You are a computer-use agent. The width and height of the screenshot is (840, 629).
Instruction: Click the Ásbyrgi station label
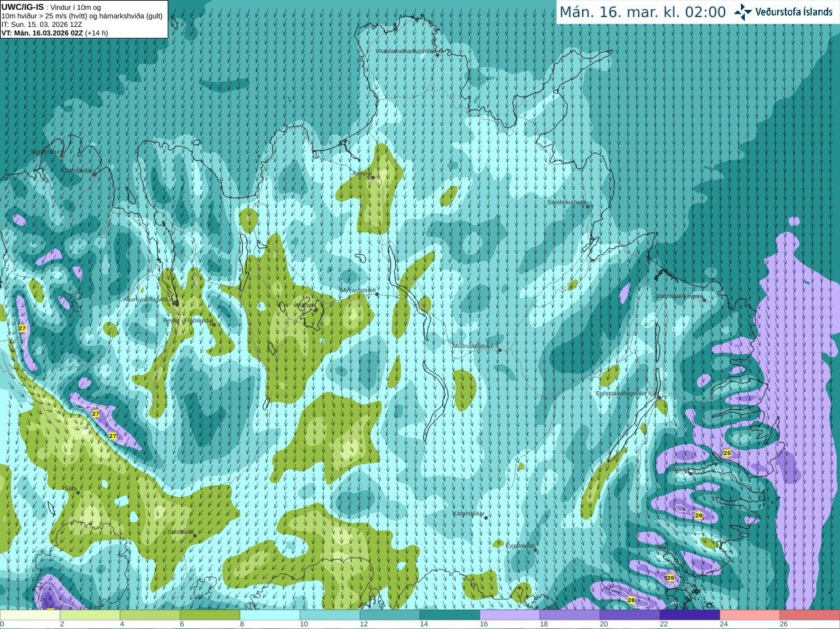pos(362,173)
